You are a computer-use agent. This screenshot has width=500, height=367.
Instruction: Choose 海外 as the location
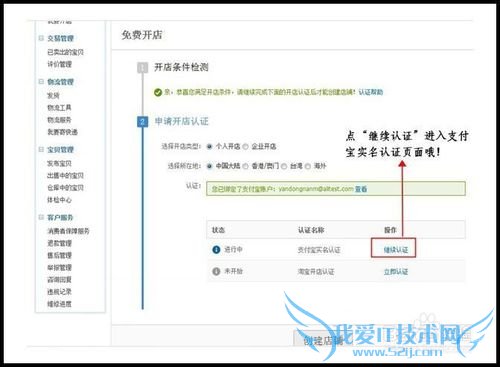coord(308,166)
